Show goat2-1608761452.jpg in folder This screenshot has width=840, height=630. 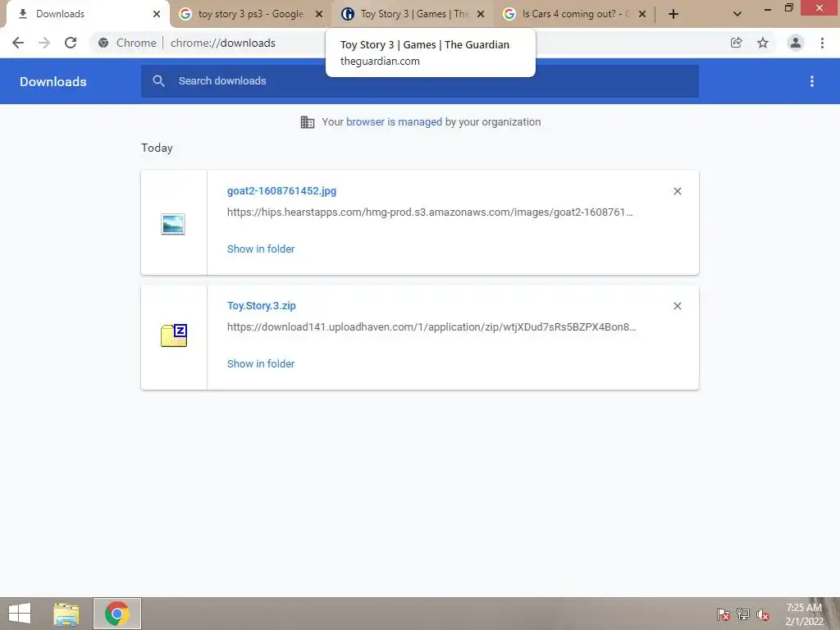[x=261, y=249]
